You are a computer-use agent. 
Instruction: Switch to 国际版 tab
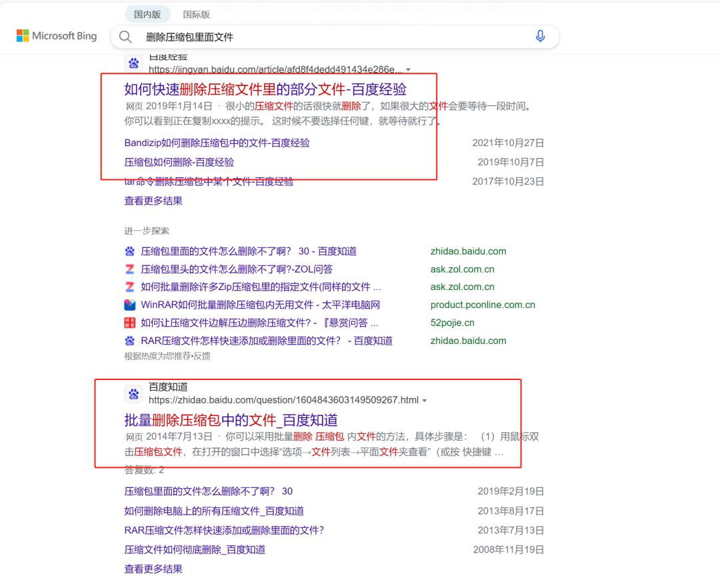[197, 15]
